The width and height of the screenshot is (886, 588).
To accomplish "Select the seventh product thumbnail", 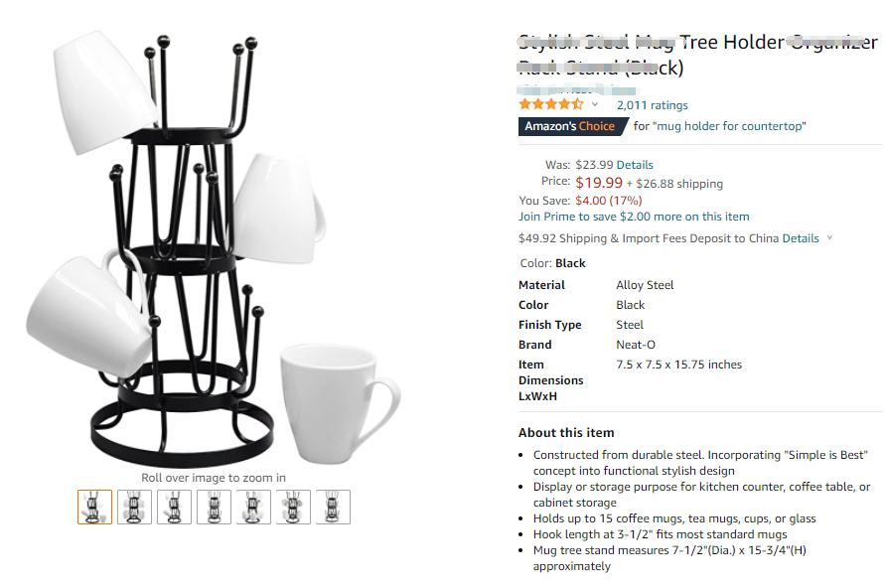I will (x=334, y=507).
